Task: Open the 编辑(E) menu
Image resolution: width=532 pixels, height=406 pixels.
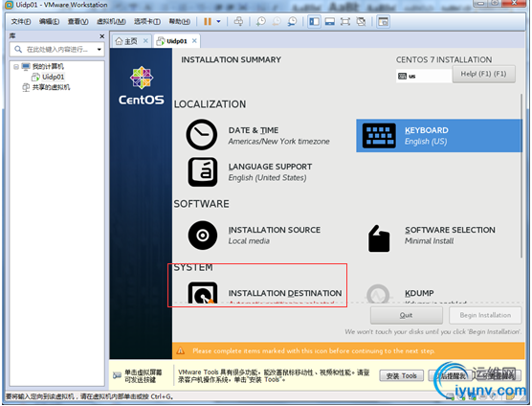Action: point(49,22)
